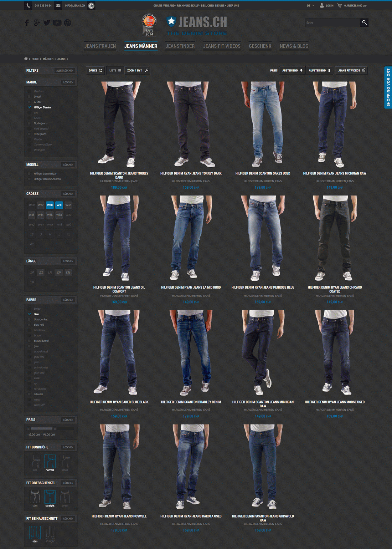Select the slim Beinausschnitt fit icon
This screenshot has width=392, height=549.
tap(35, 533)
